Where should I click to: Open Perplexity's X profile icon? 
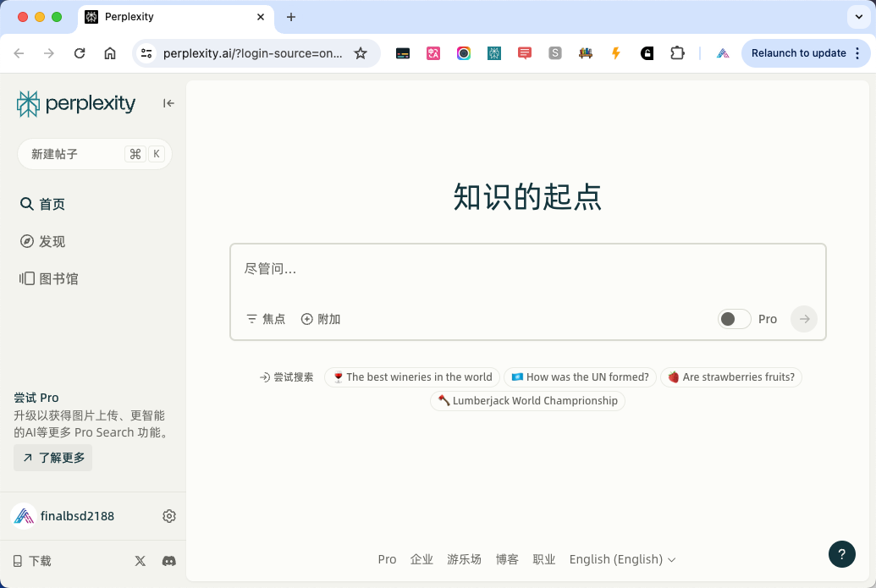pyautogui.click(x=140, y=561)
